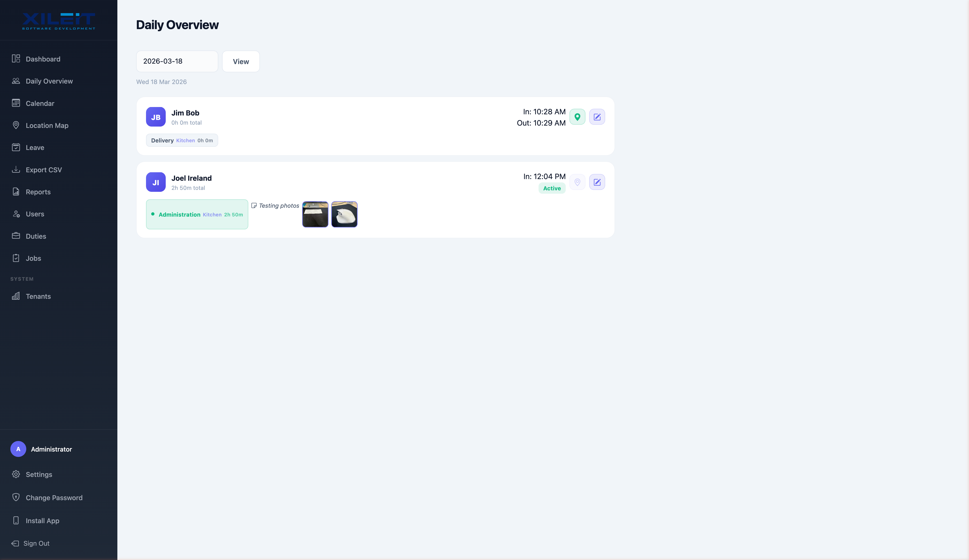This screenshot has height=560, width=969.
Task: Open the keyboard photo thumbnail
Action: 315,214
